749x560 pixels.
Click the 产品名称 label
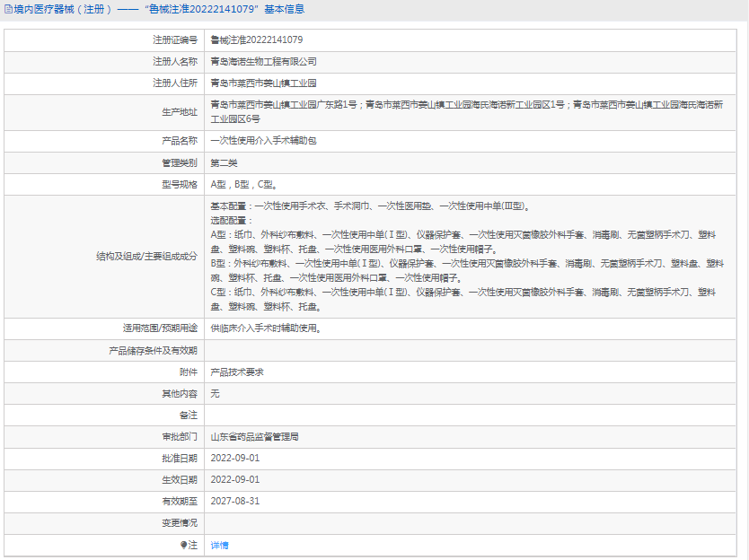click(x=180, y=141)
